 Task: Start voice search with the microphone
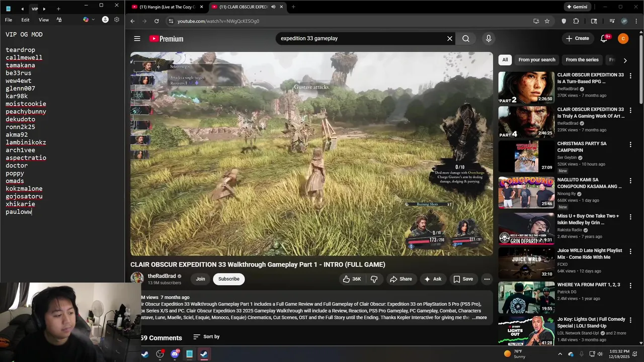click(488, 39)
